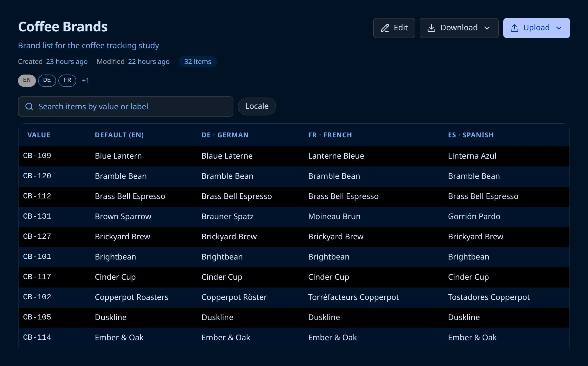The height and width of the screenshot is (366, 588).
Task: Click the Linterna Azul cell
Action: tap(472, 156)
